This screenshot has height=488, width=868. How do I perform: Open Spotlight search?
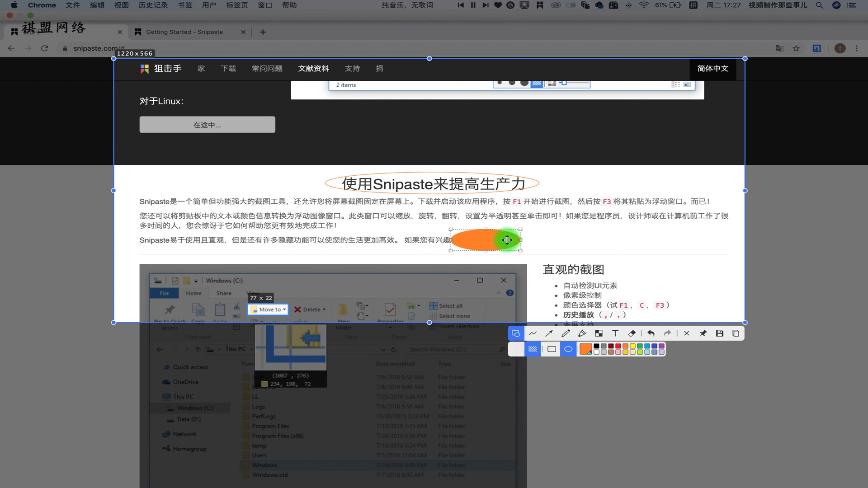819,5
